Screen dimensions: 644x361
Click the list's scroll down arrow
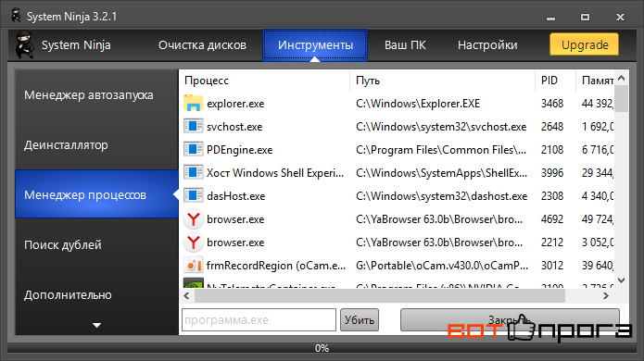pyautogui.click(x=621, y=280)
